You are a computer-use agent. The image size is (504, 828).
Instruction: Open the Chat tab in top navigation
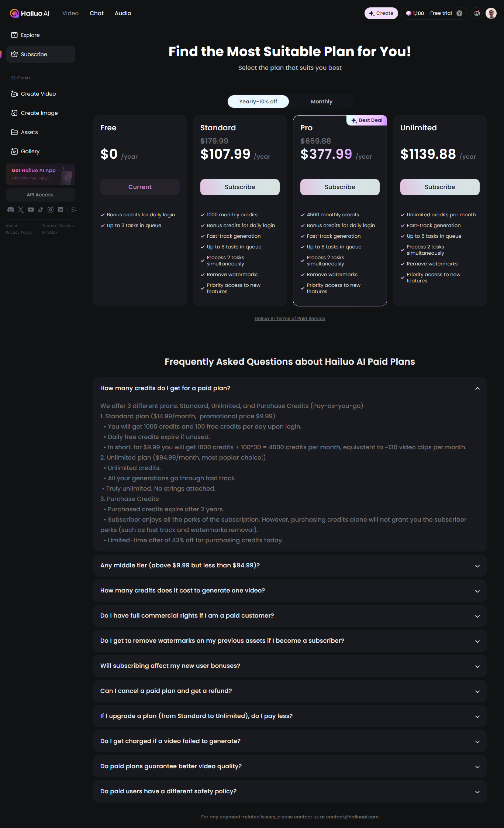97,13
